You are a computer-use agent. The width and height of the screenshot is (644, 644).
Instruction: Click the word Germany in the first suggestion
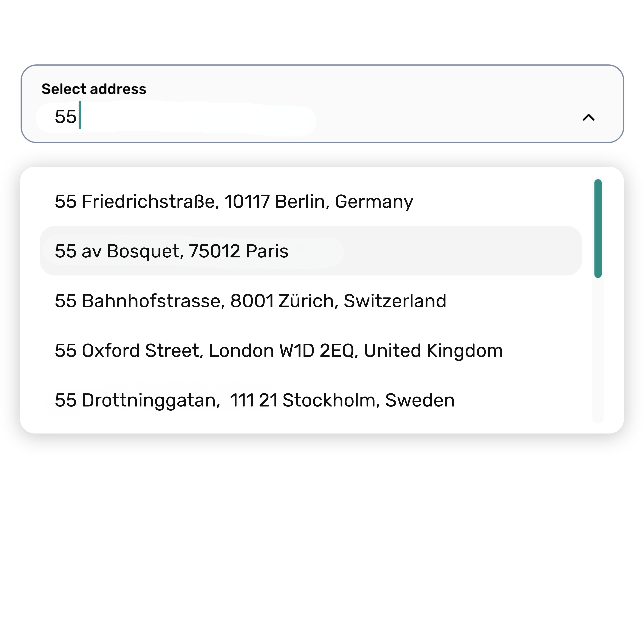tap(374, 201)
